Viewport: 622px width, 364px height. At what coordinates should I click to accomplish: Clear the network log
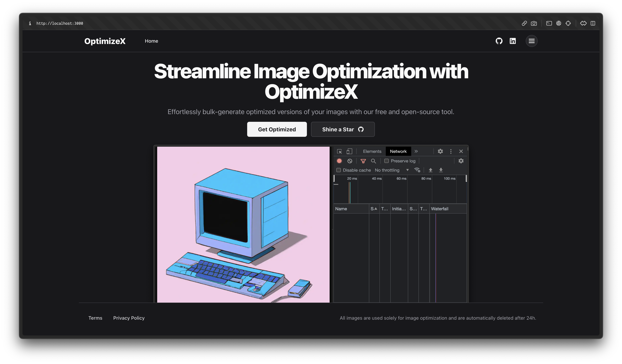click(350, 161)
